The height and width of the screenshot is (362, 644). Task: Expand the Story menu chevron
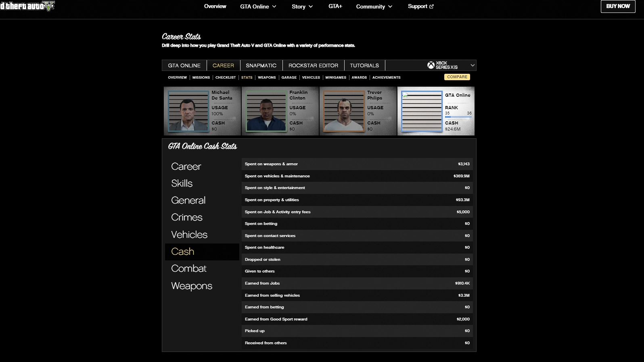click(311, 7)
